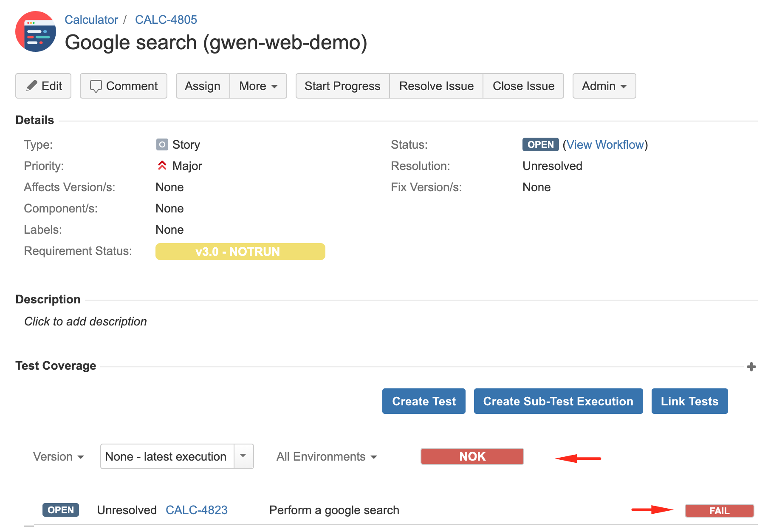Click the Labels None value

pyautogui.click(x=169, y=229)
